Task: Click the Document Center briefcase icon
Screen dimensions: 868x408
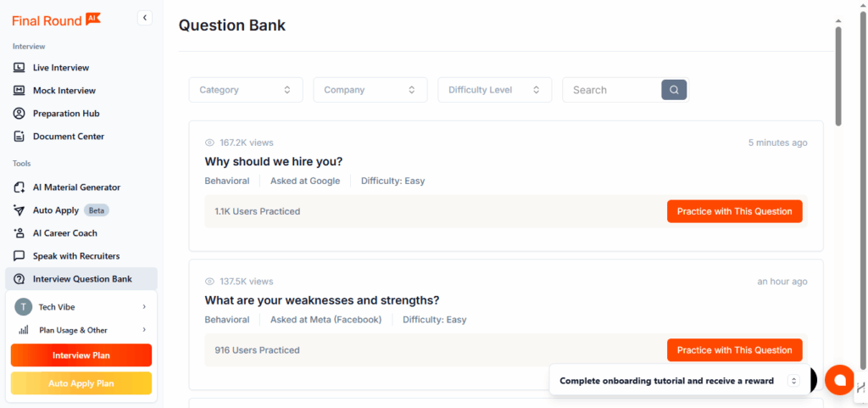Action: tap(19, 137)
